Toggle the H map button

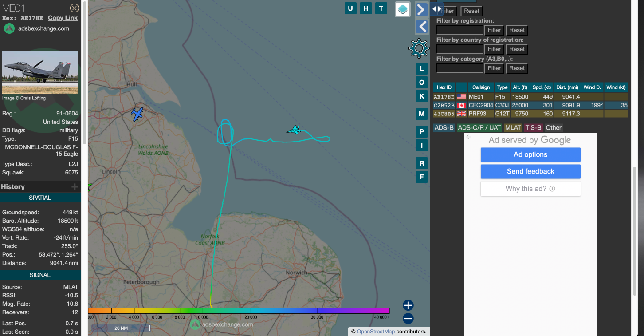pos(365,8)
